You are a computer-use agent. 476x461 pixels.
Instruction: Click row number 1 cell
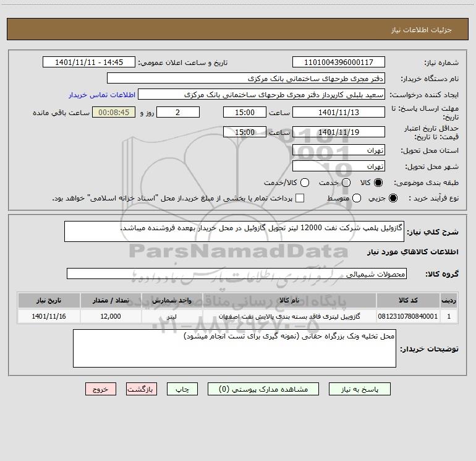click(x=449, y=316)
